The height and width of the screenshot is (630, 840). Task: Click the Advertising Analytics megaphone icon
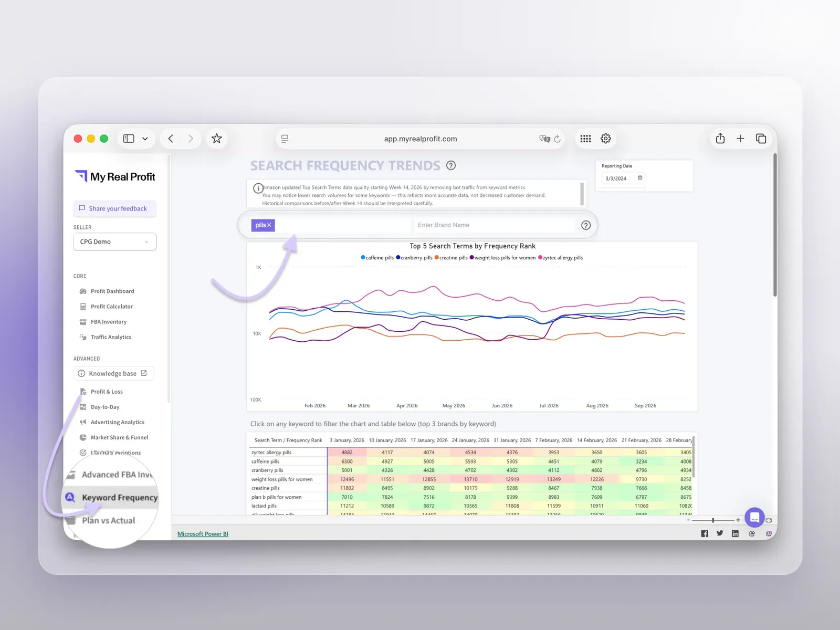tap(83, 422)
